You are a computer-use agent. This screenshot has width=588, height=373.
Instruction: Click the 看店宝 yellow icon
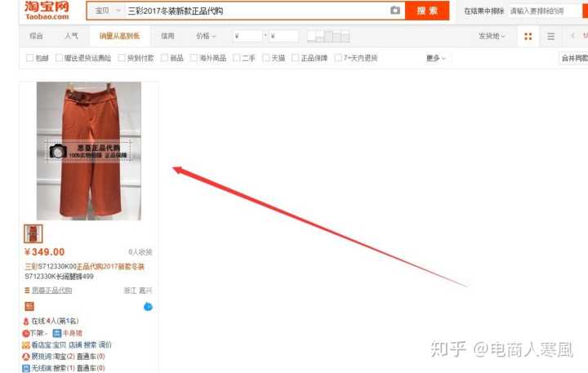pyautogui.click(x=26, y=345)
